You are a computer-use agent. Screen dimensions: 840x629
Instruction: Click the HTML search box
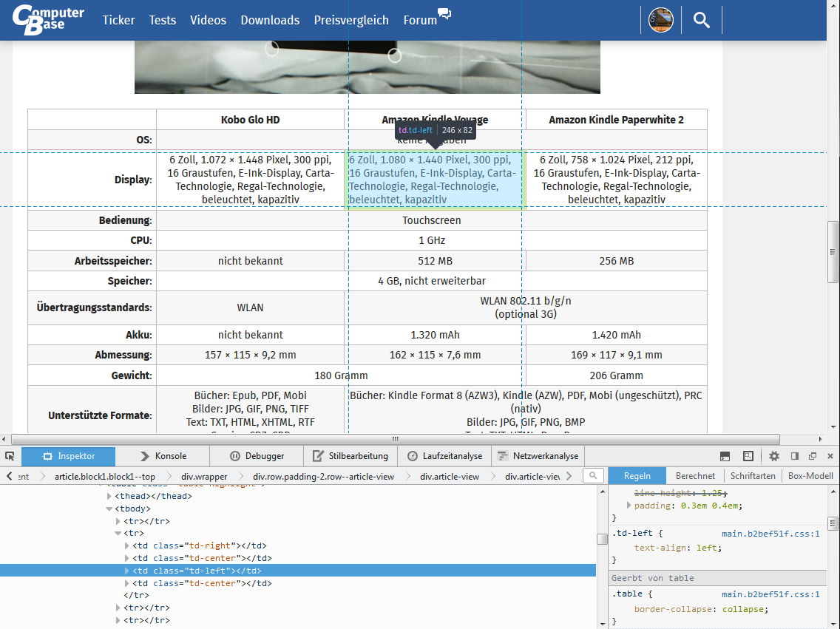[593, 475]
